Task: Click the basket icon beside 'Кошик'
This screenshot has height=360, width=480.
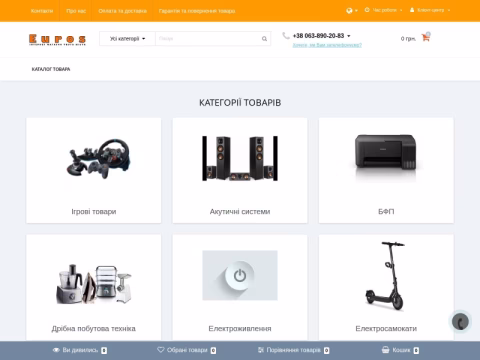Action: click(385, 350)
